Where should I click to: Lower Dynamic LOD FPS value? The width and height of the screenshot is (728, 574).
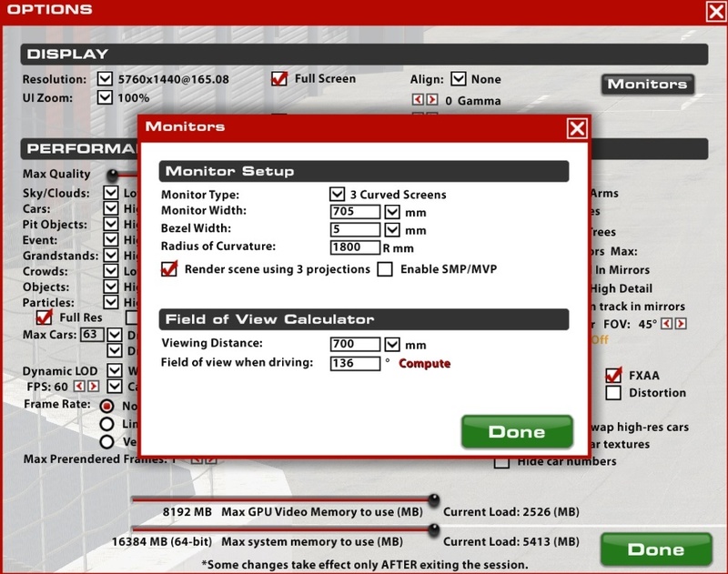coord(79,386)
